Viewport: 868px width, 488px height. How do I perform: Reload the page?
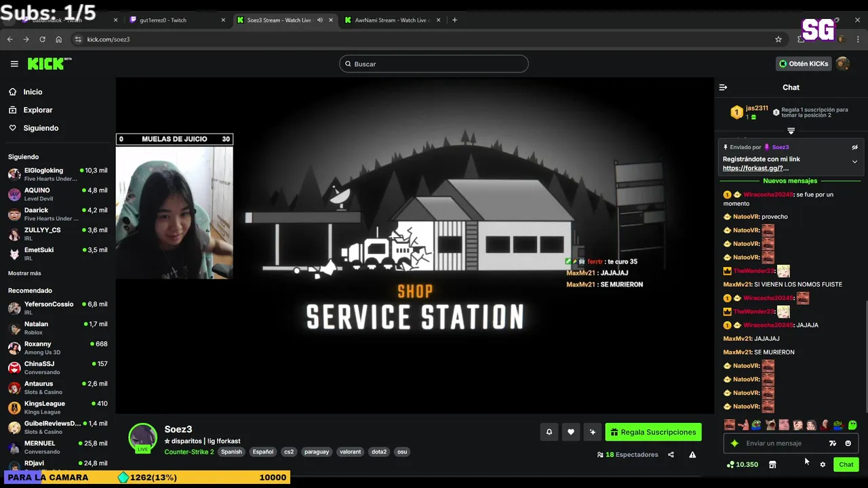[x=42, y=39]
